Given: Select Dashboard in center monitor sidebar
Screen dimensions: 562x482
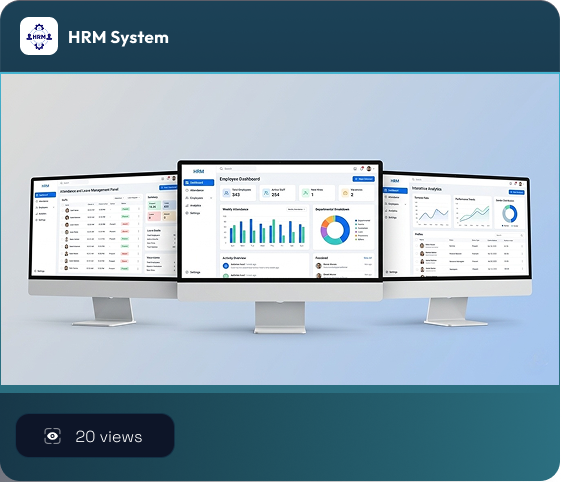Looking at the screenshot, I should pos(199,182).
